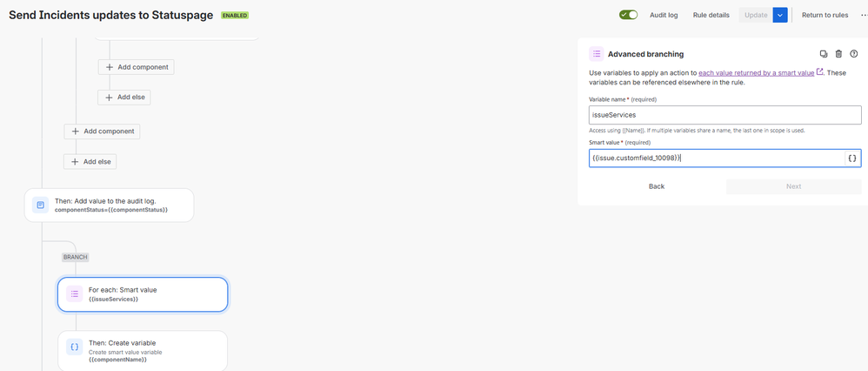Open the dropdown arrow beside Update

780,15
